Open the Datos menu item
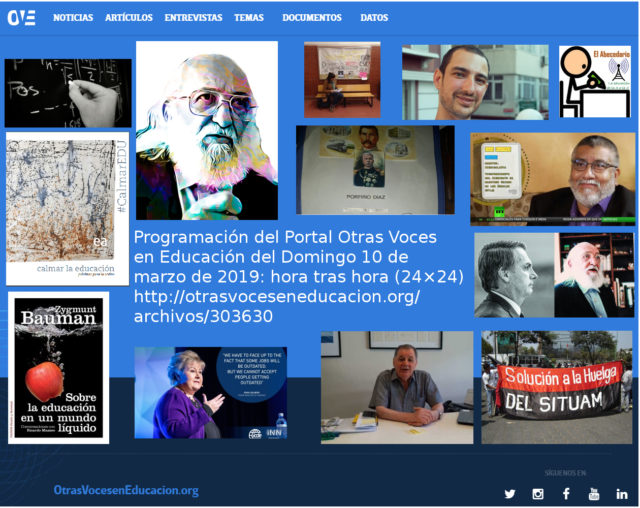The height and width of the screenshot is (508, 640). (374, 18)
